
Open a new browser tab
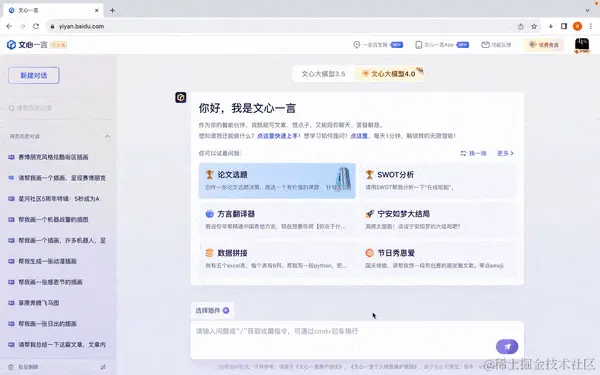coord(112,11)
